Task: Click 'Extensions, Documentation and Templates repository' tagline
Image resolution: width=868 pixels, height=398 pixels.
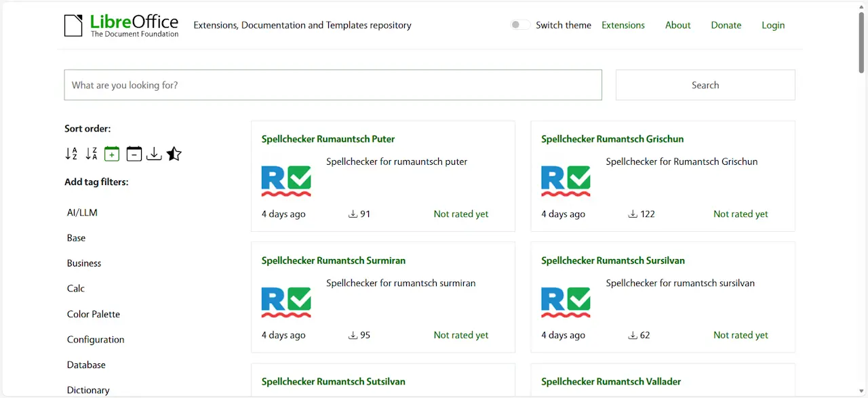Action: pyautogui.click(x=302, y=25)
